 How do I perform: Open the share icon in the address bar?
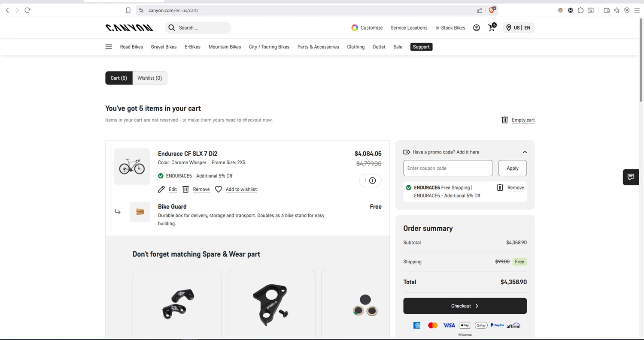[480, 10]
